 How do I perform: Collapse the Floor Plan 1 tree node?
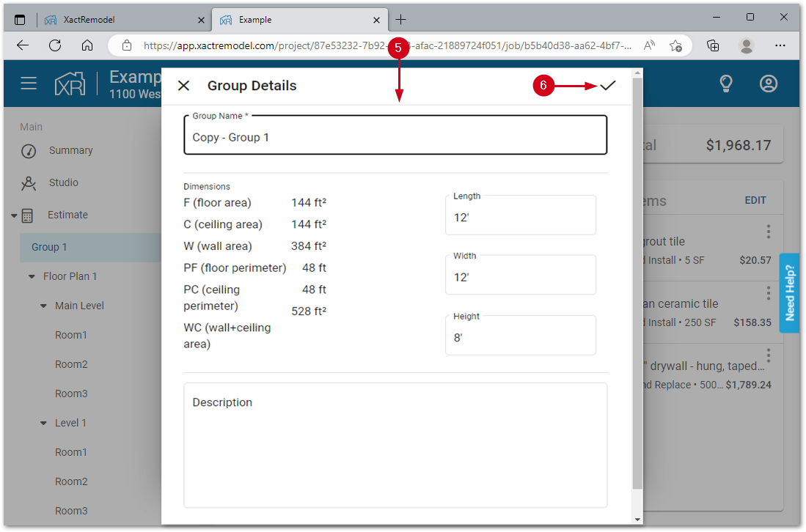coord(32,276)
